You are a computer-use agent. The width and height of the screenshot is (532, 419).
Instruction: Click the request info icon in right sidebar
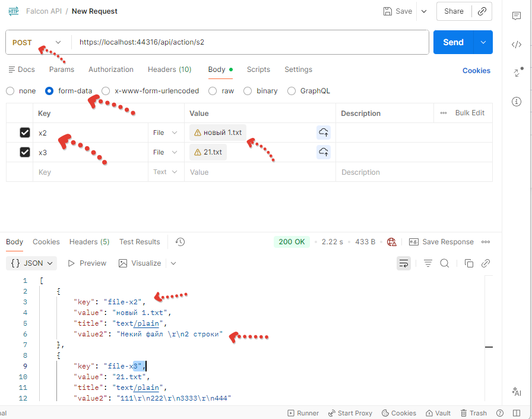(x=517, y=102)
